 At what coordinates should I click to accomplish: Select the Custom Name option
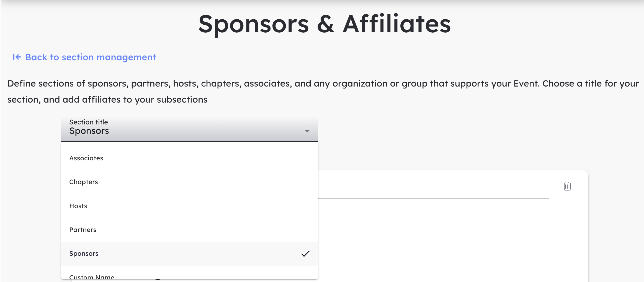[x=92, y=276]
